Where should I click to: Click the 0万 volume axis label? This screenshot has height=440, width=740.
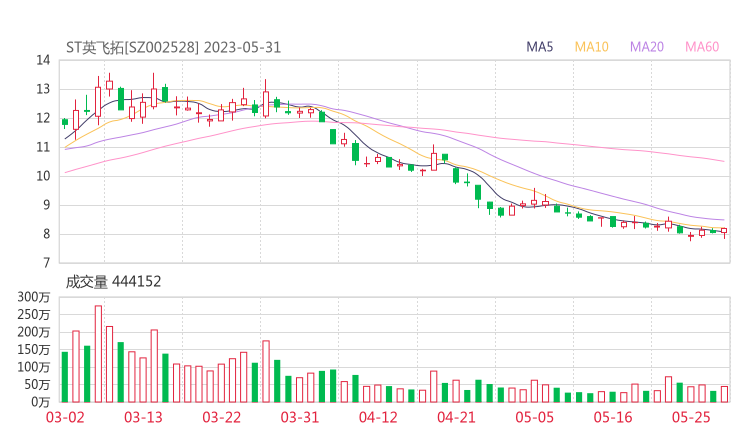point(41,402)
